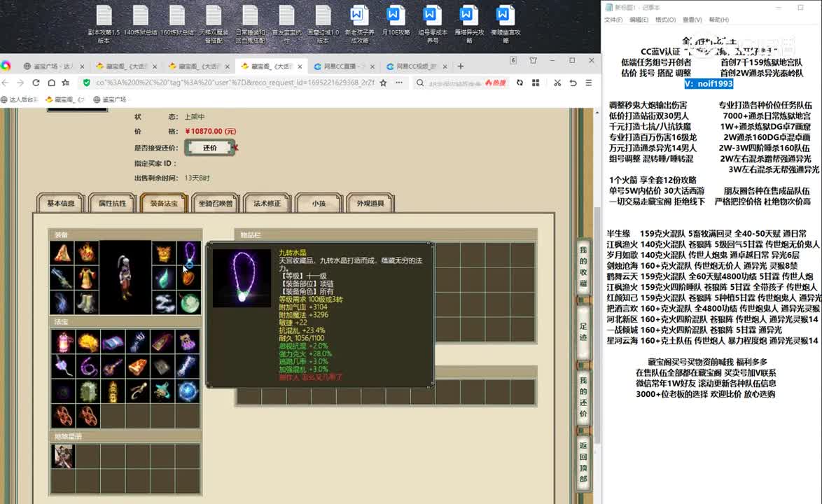
Task: Click the character model preview
Action: (125, 278)
